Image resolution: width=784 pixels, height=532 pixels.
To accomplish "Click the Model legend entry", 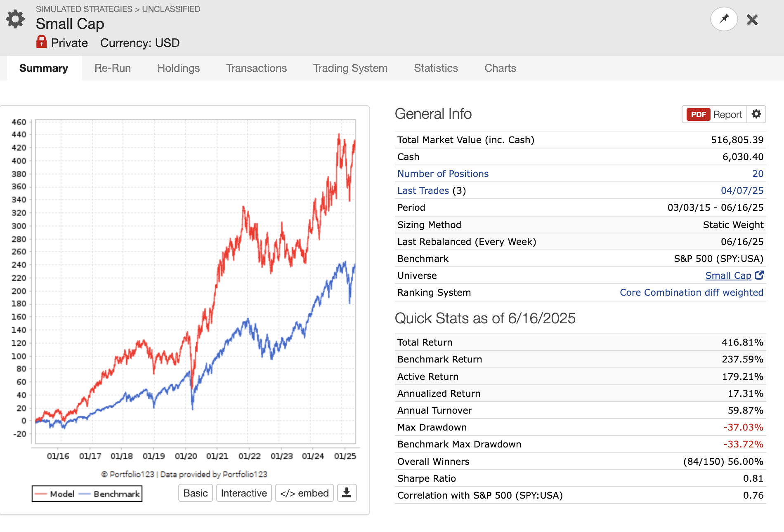I will pos(55,494).
